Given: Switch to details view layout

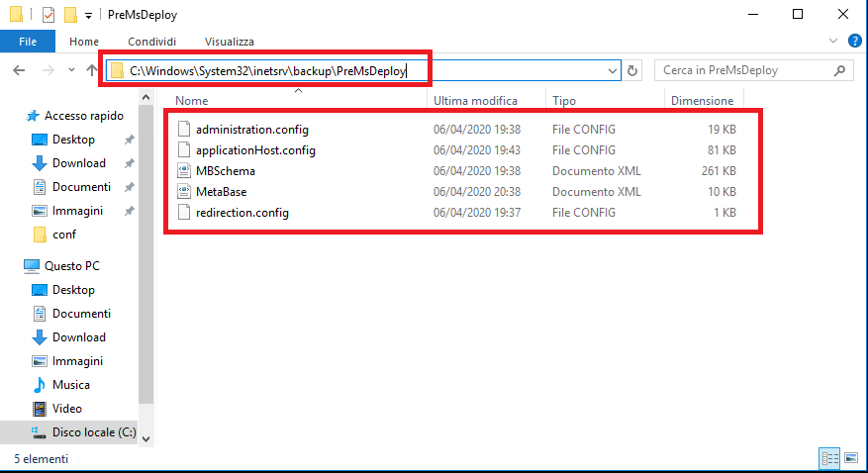Looking at the screenshot, I should pyautogui.click(x=829, y=458).
